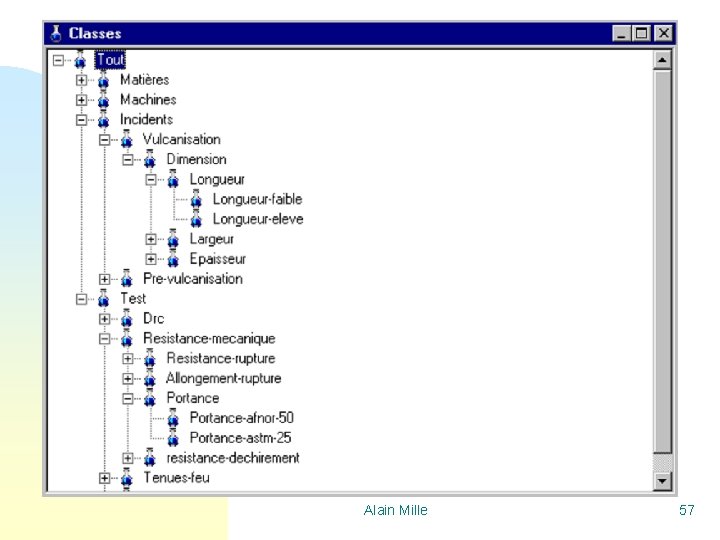Click the flask icon beside Tenues-feu
720x540 pixels.
[127, 478]
